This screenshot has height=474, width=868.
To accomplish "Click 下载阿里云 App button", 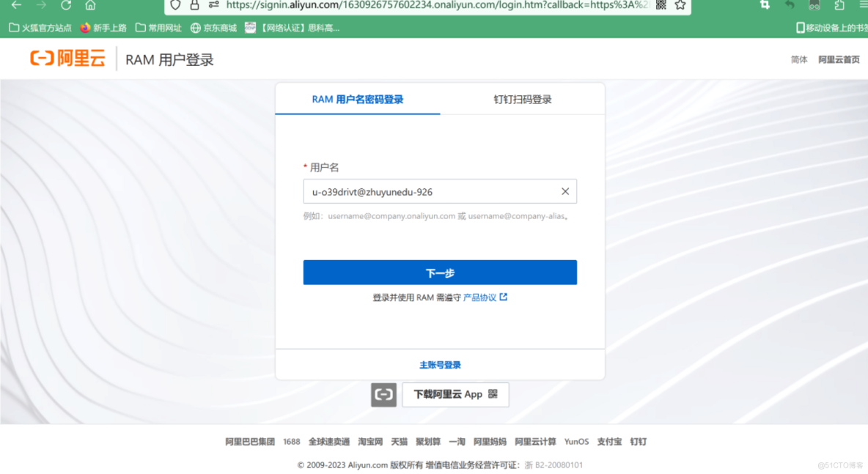I will point(455,394).
